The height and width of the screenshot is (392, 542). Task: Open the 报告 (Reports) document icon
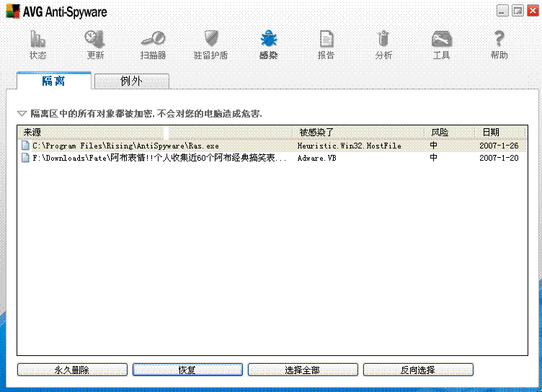[326, 39]
